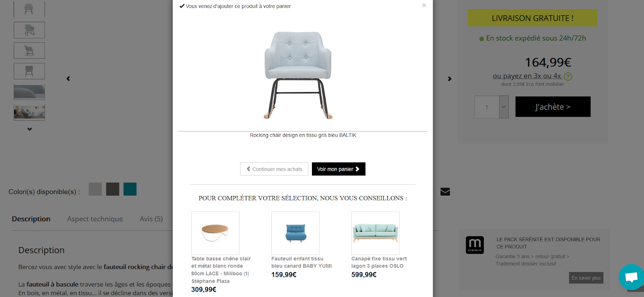This screenshot has height=297, width=644.
Task: Click the envelope email icon
Action: [445, 192]
